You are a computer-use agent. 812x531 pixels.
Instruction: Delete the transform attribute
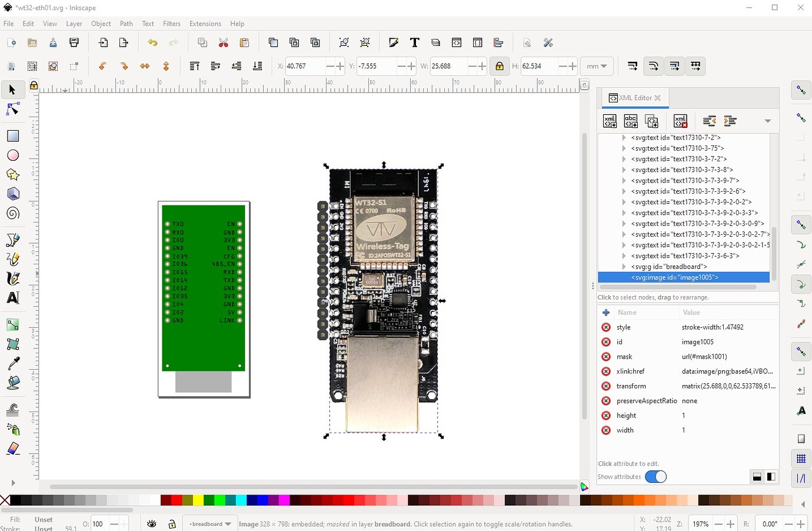click(606, 386)
